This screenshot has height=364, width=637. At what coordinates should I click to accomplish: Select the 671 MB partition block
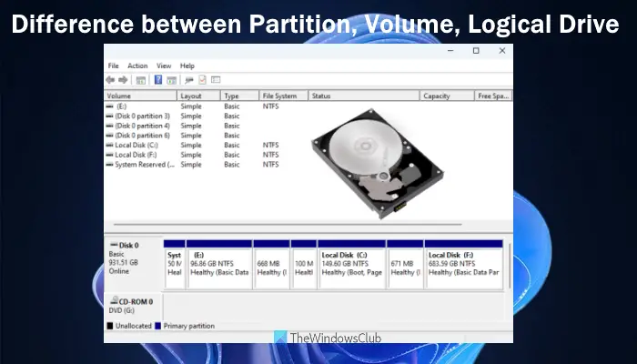pos(405,265)
